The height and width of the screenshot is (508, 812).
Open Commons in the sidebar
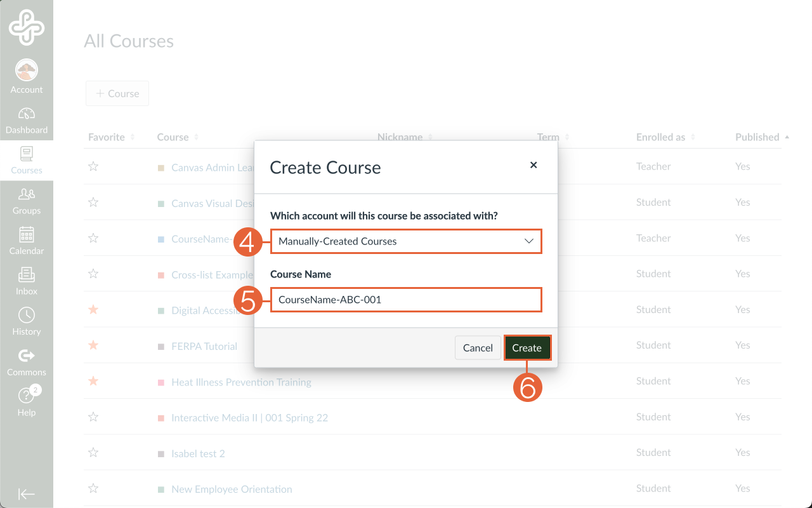(27, 362)
